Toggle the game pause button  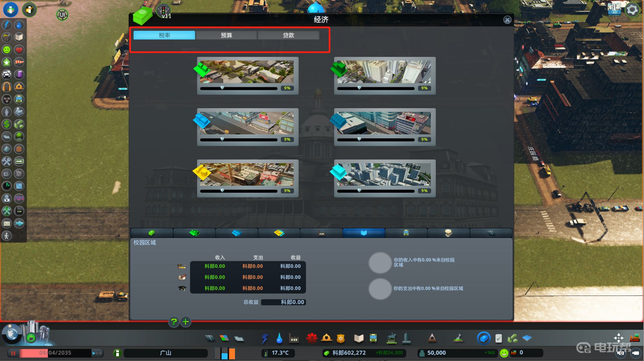(13, 353)
